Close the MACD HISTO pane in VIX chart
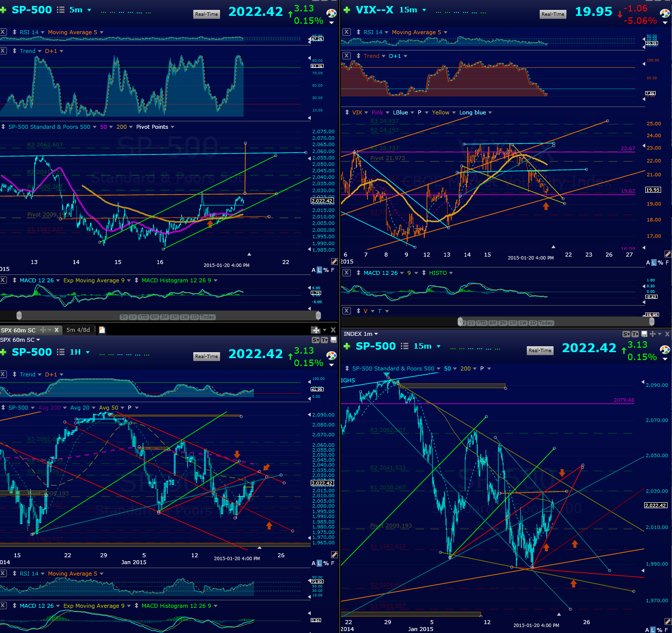The height and width of the screenshot is (633, 672). tap(346, 273)
